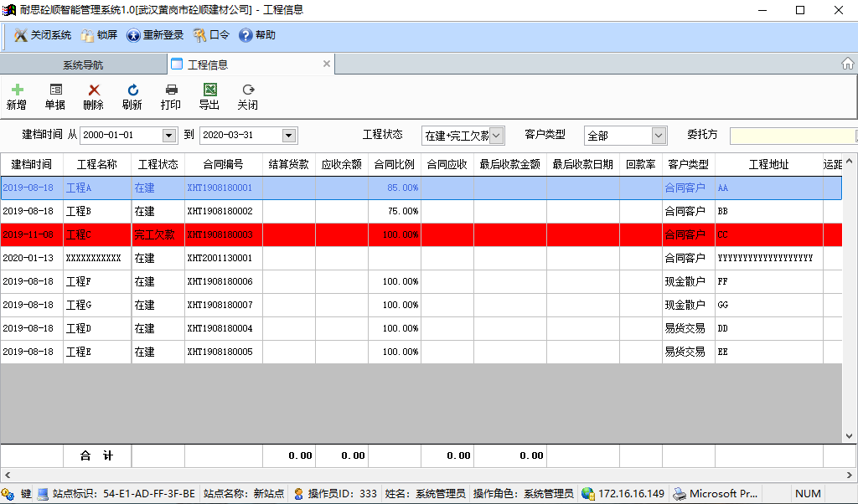Click the 删除 (Delete) red X icon
The height and width of the screenshot is (504, 858).
tap(94, 90)
